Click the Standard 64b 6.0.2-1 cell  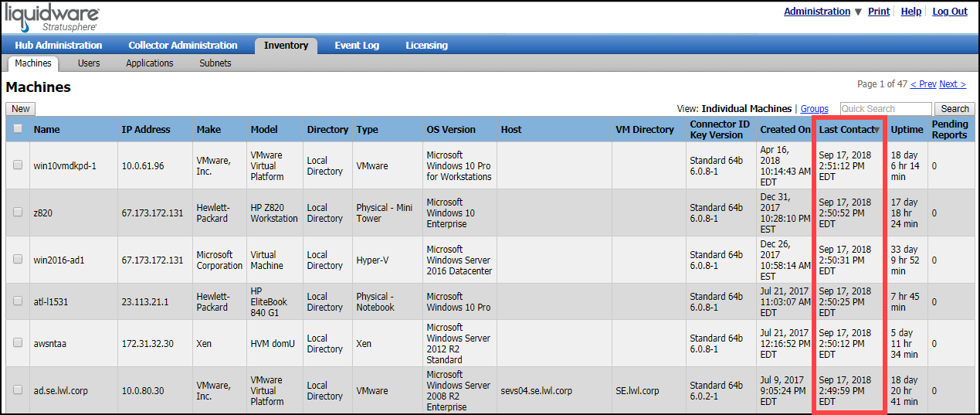coord(716,391)
